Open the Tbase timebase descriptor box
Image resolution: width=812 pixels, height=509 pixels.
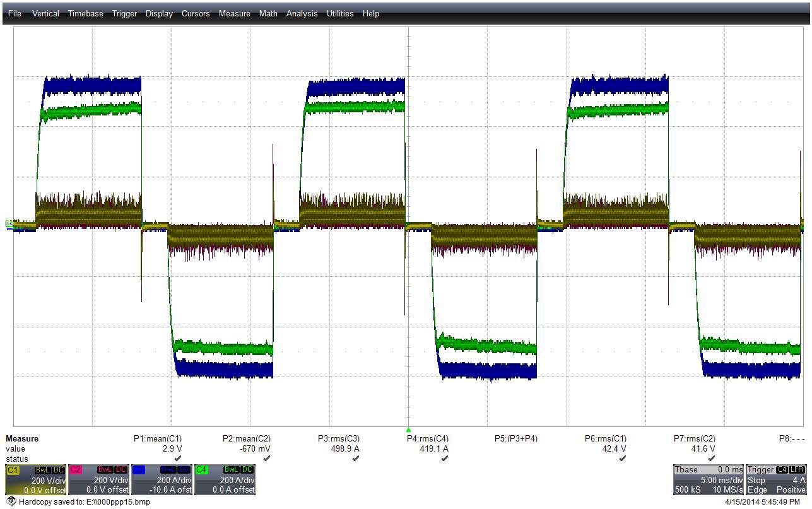point(708,480)
